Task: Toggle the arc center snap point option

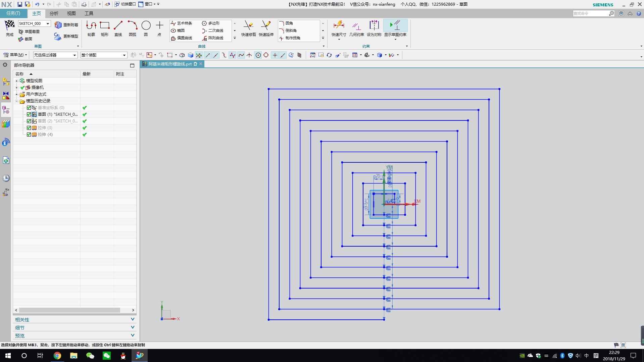Action: click(258, 55)
